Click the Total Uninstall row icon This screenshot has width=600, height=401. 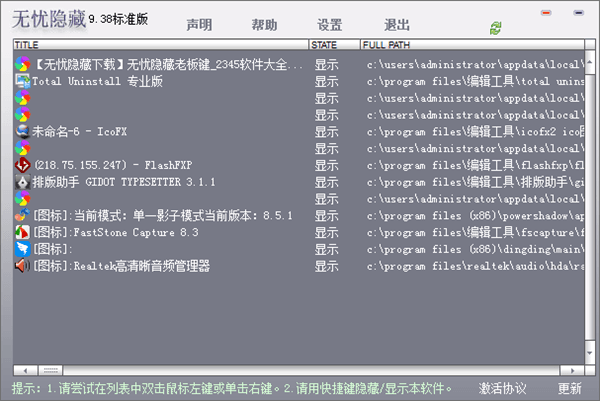point(22,81)
